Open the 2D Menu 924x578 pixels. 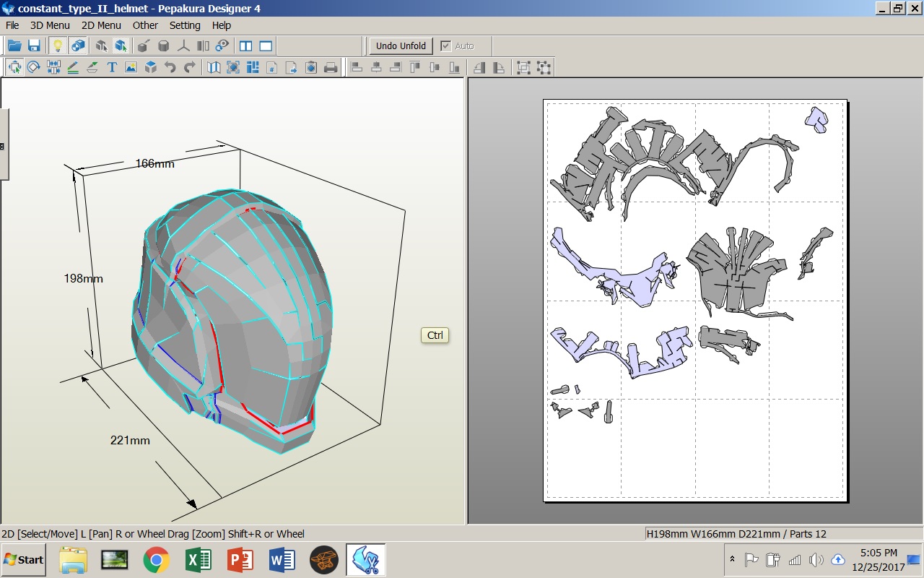(x=101, y=25)
